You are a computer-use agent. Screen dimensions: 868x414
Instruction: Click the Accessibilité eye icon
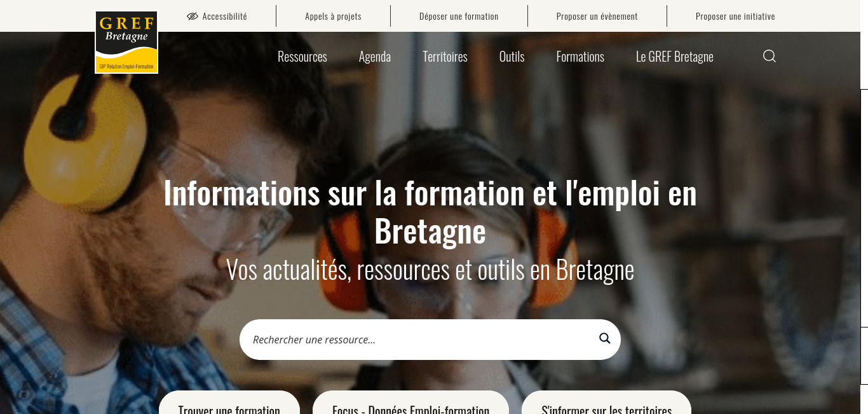[x=193, y=17]
